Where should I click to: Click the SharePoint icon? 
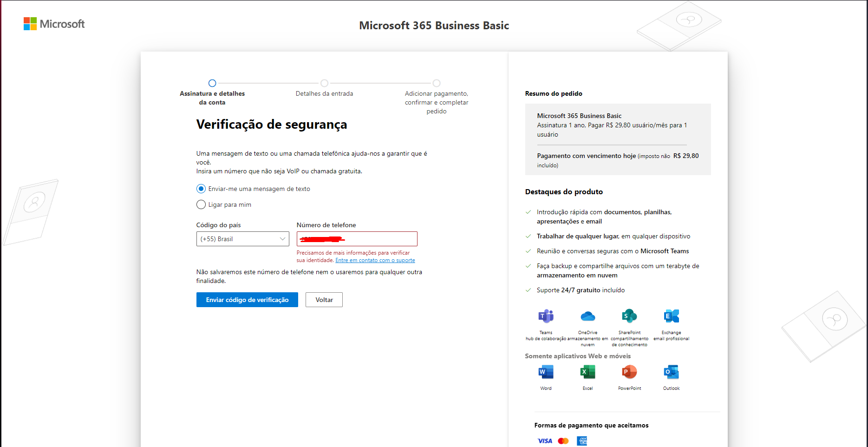tap(629, 316)
